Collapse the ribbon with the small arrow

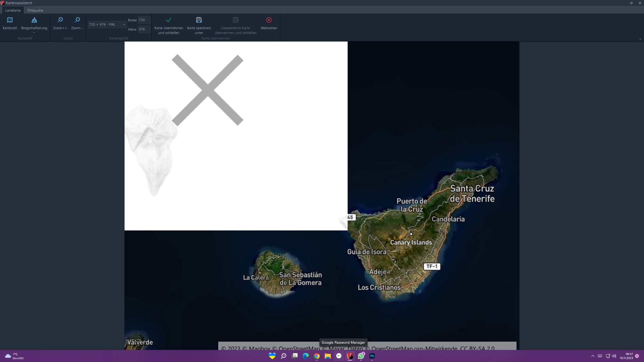[640, 39]
